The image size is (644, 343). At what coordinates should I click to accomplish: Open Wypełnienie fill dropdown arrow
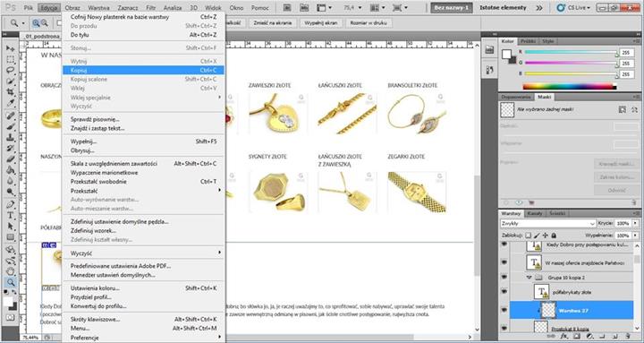click(x=635, y=236)
